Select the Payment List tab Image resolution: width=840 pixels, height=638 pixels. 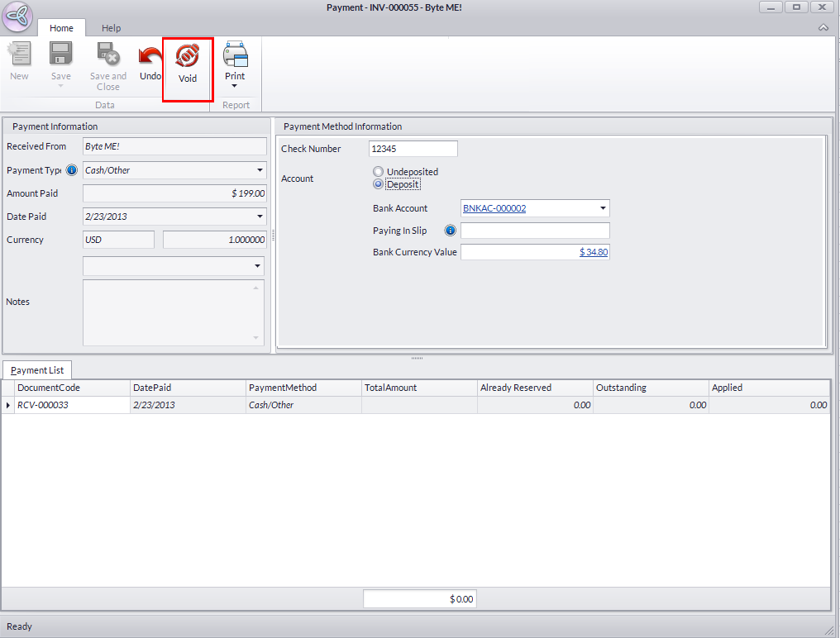[37, 370]
